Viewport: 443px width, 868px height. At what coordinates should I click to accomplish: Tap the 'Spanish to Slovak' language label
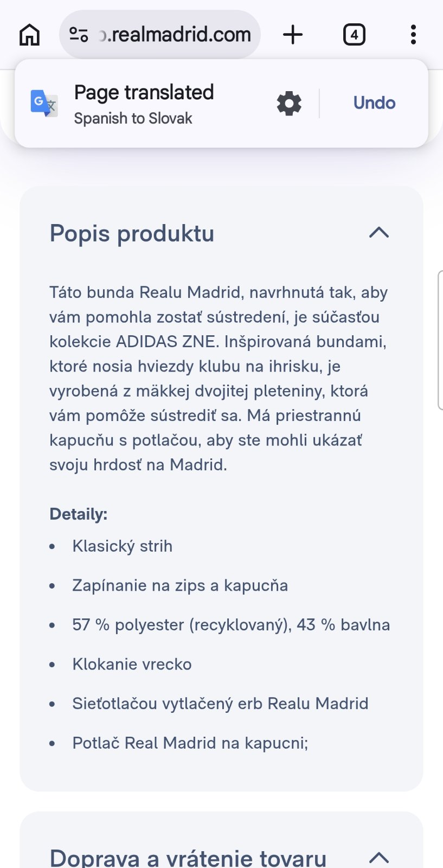[x=133, y=118]
